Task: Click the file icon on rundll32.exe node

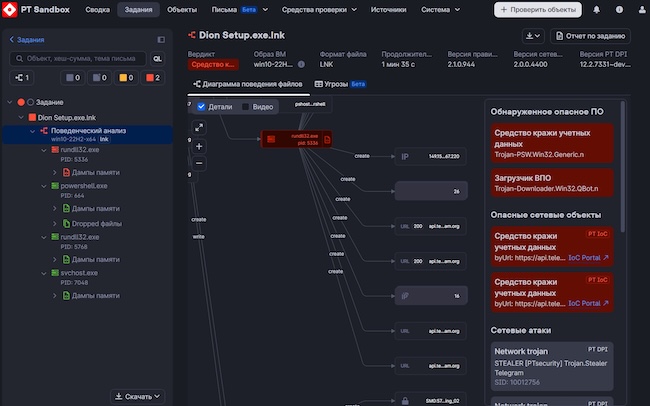Action: 327,139
